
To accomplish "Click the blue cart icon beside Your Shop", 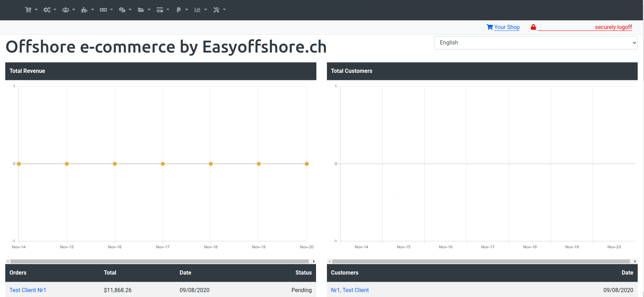I will pyautogui.click(x=490, y=27).
